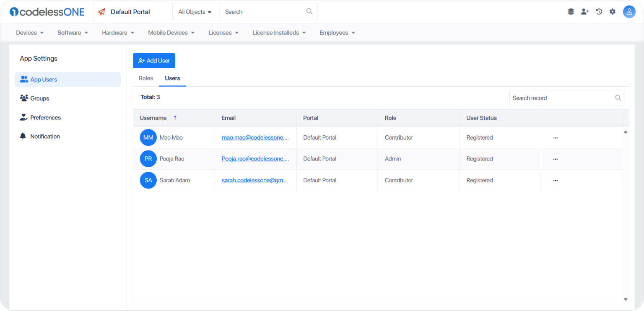644x311 pixels.
Task: Click the table scrollbar down arrow
Action: (x=626, y=299)
